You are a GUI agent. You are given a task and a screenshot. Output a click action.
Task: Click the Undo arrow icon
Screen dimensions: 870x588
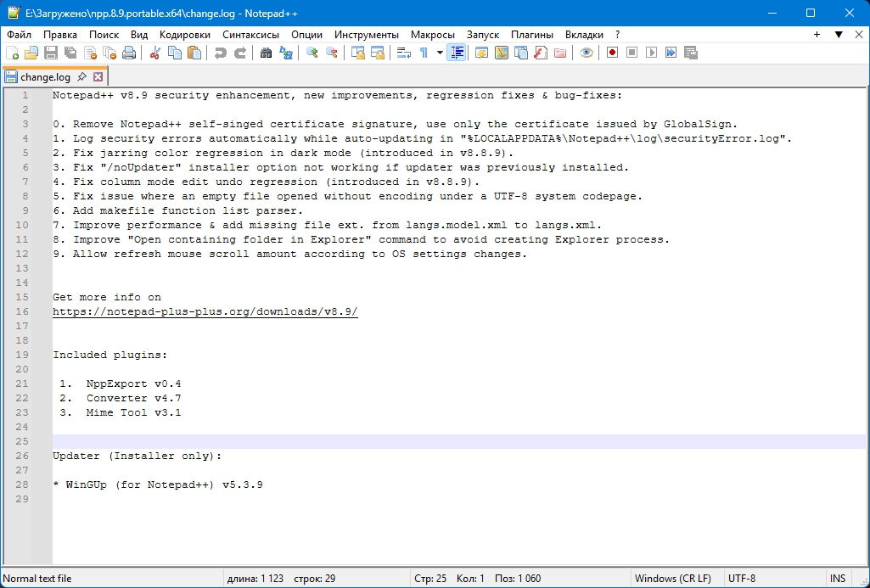[x=221, y=53]
